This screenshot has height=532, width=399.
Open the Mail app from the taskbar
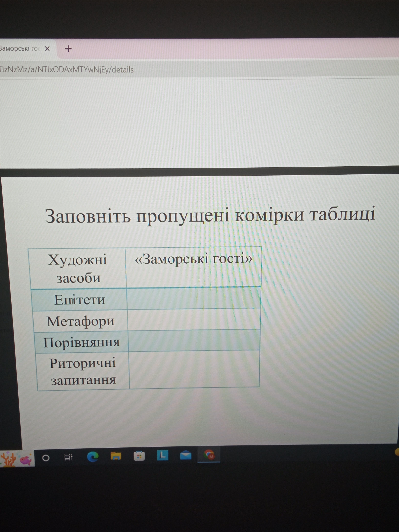tap(185, 456)
